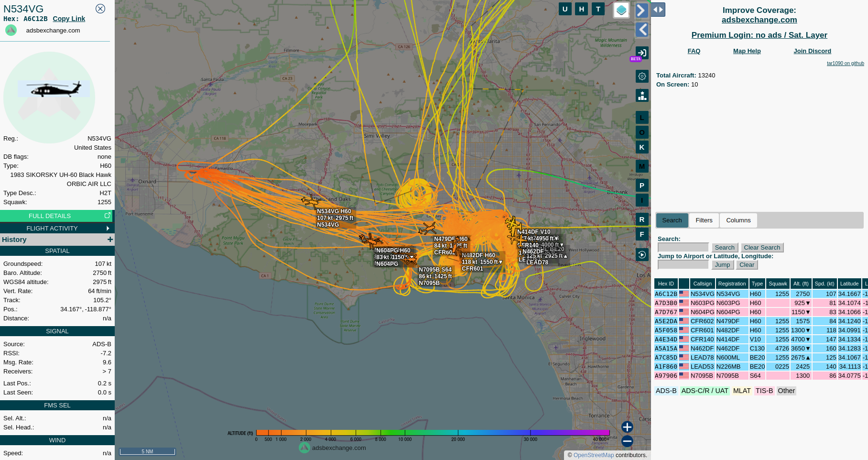Open the Join Discord link
868x460 pixels.
(x=812, y=51)
